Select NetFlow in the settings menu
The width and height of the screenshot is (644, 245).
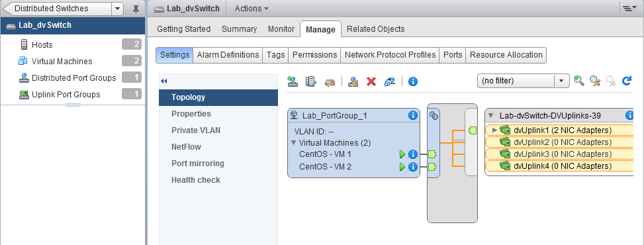[x=218, y=147]
